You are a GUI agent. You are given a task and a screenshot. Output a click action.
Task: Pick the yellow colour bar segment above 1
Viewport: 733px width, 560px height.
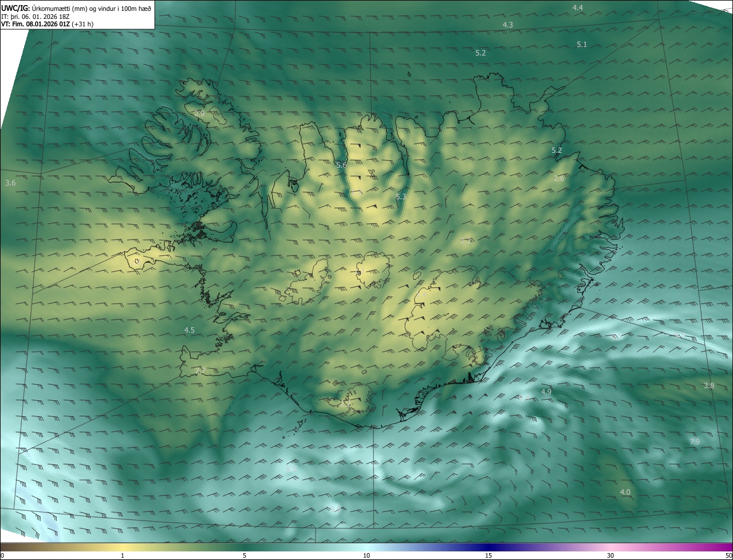(123, 547)
